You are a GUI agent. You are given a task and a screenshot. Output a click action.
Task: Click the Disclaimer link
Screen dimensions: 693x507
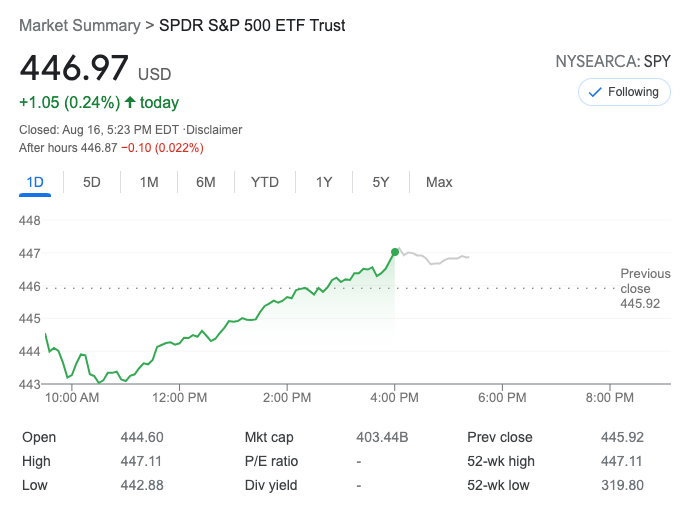coord(215,130)
